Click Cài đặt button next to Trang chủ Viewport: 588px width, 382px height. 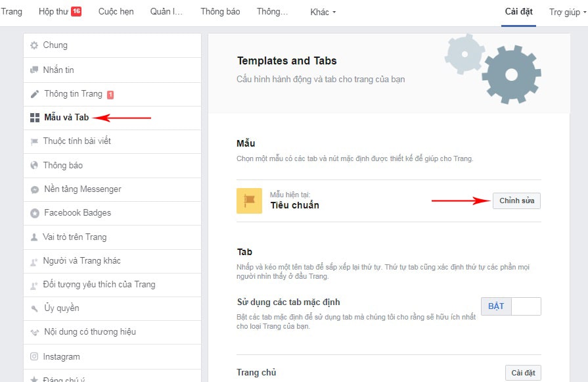pos(522,371)
